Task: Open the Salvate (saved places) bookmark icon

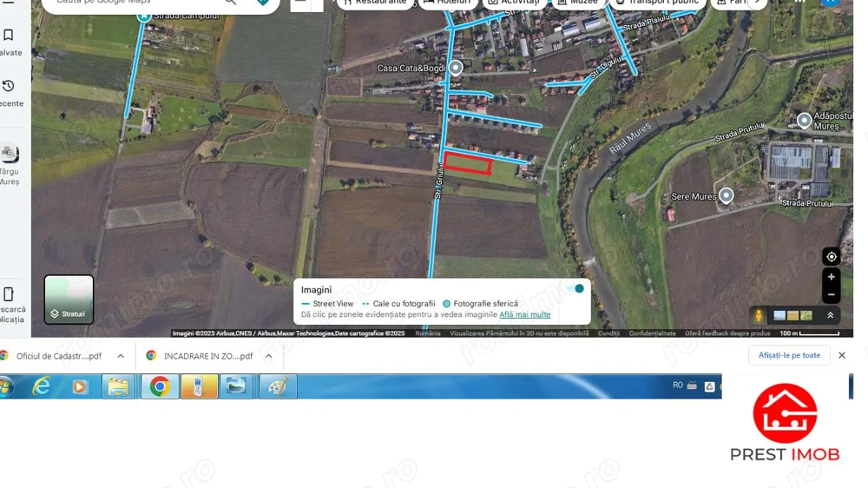Action: point(9,36)
